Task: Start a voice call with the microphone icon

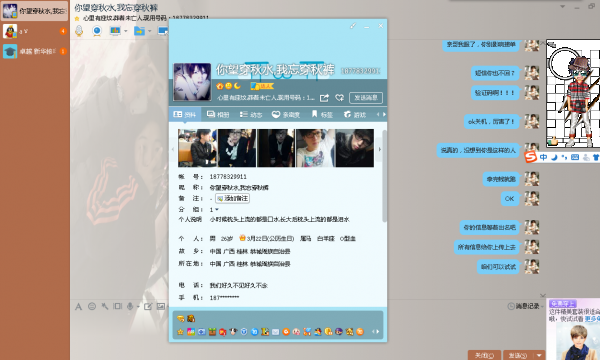Action: 79,31
